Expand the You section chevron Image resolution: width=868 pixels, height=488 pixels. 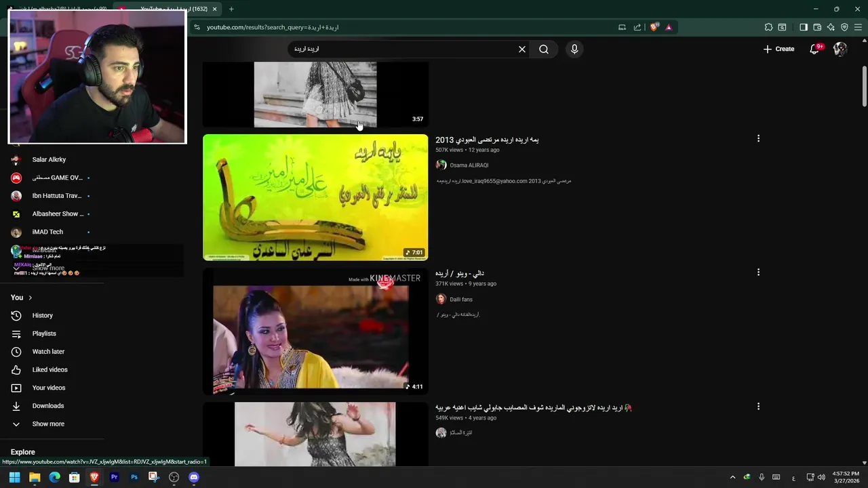pos(30,298)
